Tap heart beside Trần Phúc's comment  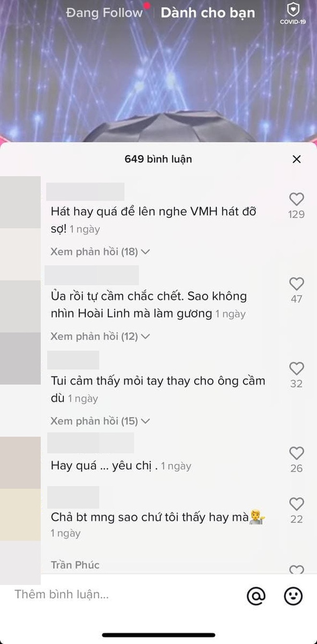click(296, 569)
